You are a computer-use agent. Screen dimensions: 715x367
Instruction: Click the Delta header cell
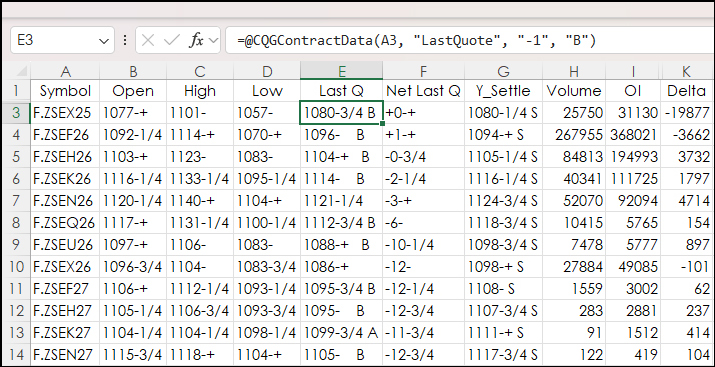(686, 91)
